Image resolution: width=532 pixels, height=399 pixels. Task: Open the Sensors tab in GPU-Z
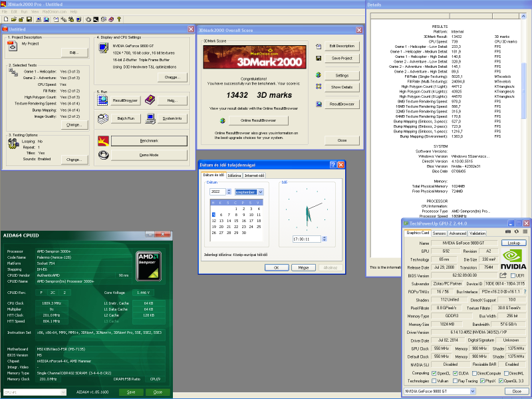tap(439, 233)
